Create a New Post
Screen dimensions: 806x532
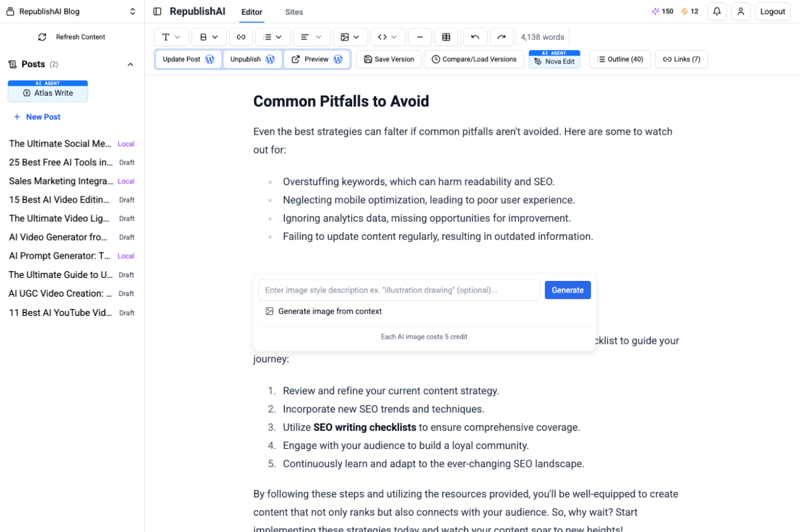pyautogui.click(x=37, y=117)
